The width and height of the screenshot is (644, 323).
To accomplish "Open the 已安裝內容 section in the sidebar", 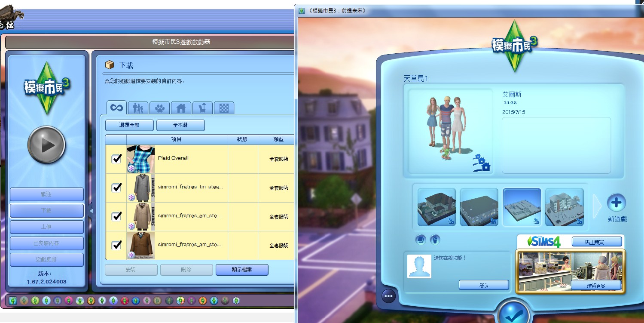I will [46, 243].
